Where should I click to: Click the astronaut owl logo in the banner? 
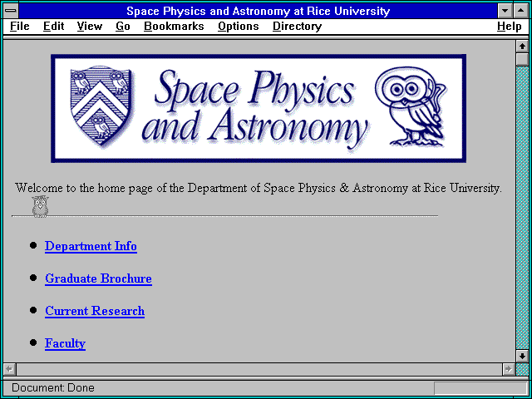click(411, 106)
